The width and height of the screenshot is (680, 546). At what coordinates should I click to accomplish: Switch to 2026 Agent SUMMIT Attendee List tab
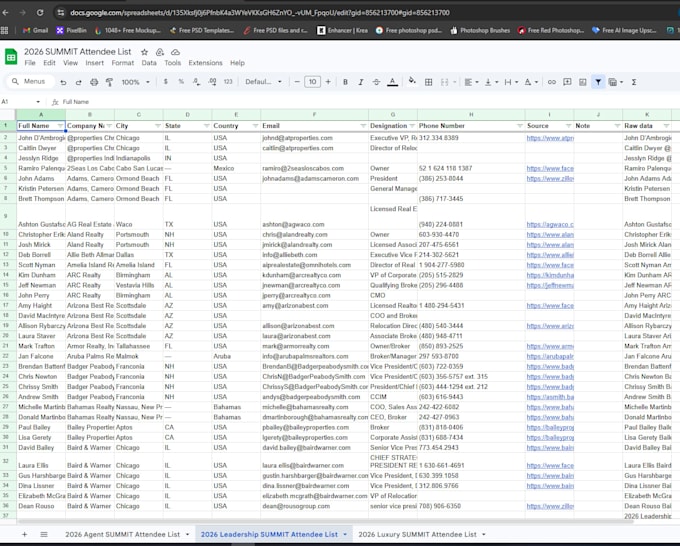click(x=122, y=534)
